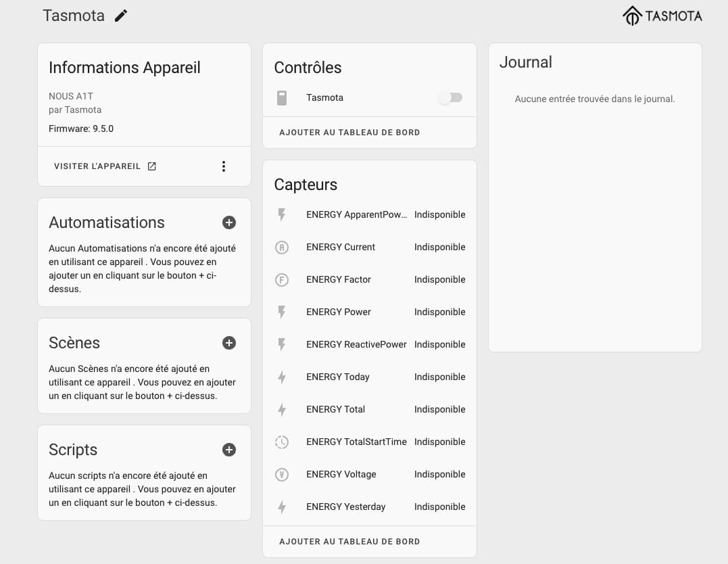728x564 pixels.
Task: Open the ENERGY Current sensor label
Action: pyautogui.click(x=340, y=247)
